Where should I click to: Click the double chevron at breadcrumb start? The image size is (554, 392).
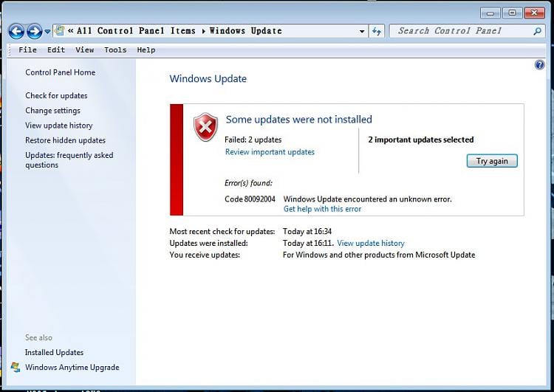pos(71,31)
